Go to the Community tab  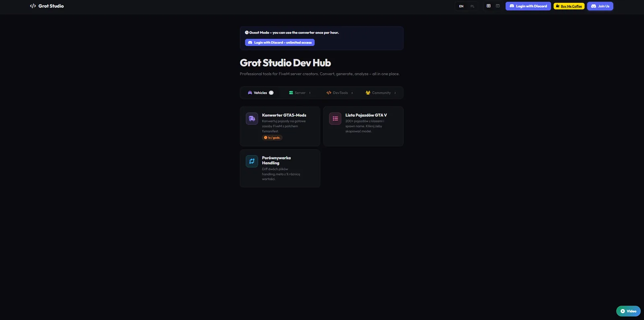coord(381,93)
